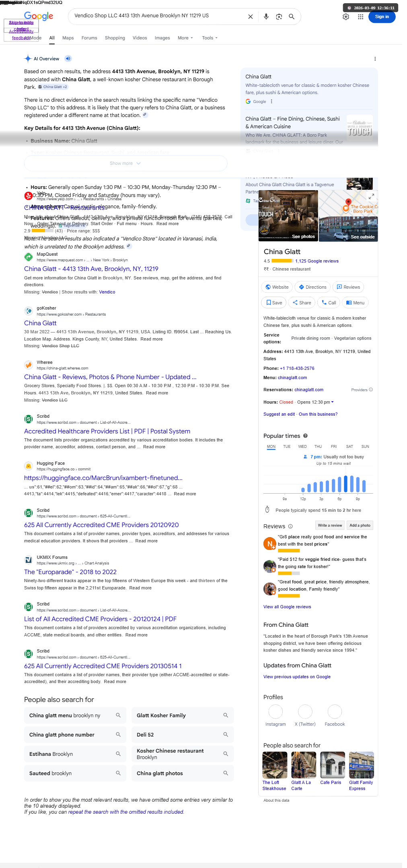Click Popular times help question icon
This screenshot has width=407, height=868.
305,436
